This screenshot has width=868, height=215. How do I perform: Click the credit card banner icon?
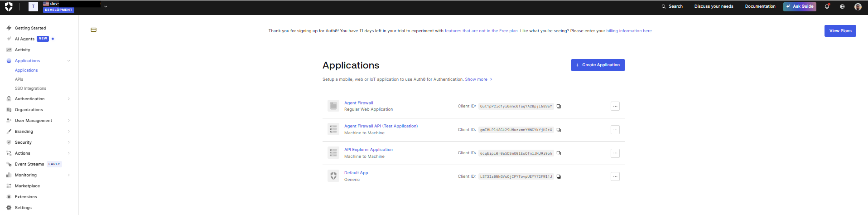point(93,30)
